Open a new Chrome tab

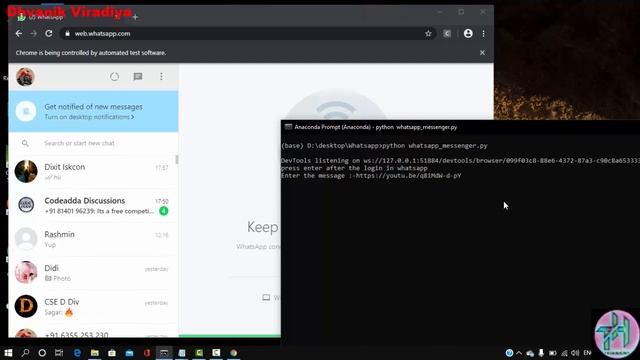tap(135, 17)
